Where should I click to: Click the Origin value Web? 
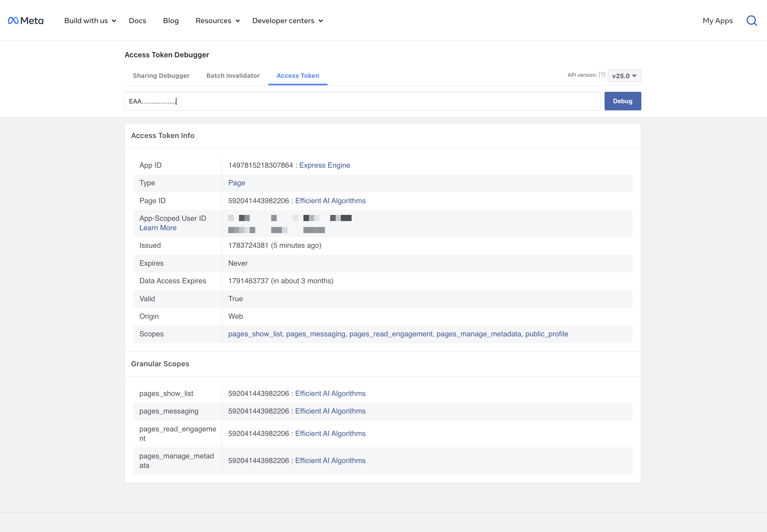click(235, 316)
